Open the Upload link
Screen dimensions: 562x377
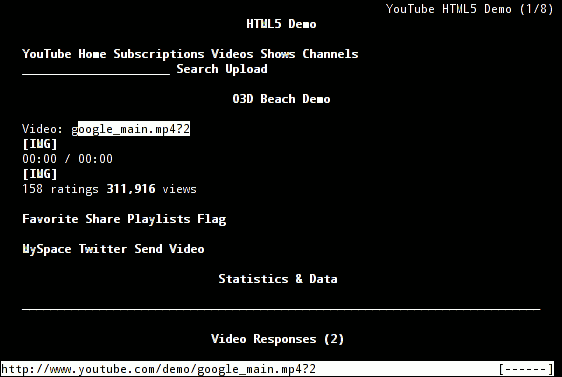(246, 69)
